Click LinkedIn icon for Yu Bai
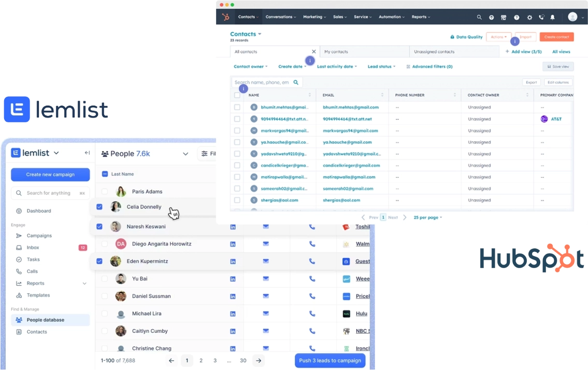Screen dimensions: 588x370 pyautogui.click(x=233, y=279)
